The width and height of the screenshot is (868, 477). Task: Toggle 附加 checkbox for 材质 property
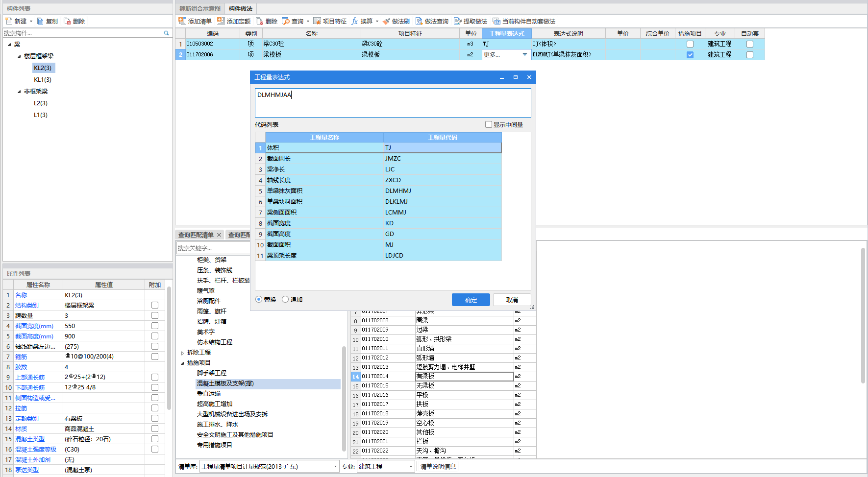click(155, 429)
